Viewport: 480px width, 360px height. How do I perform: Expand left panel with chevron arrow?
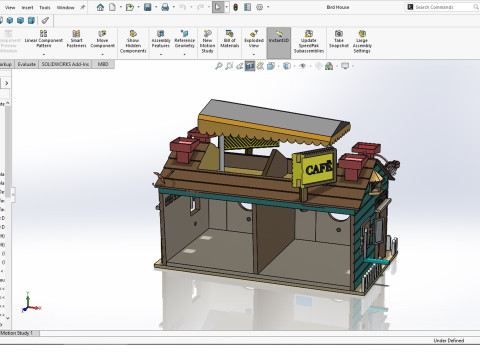6,83
